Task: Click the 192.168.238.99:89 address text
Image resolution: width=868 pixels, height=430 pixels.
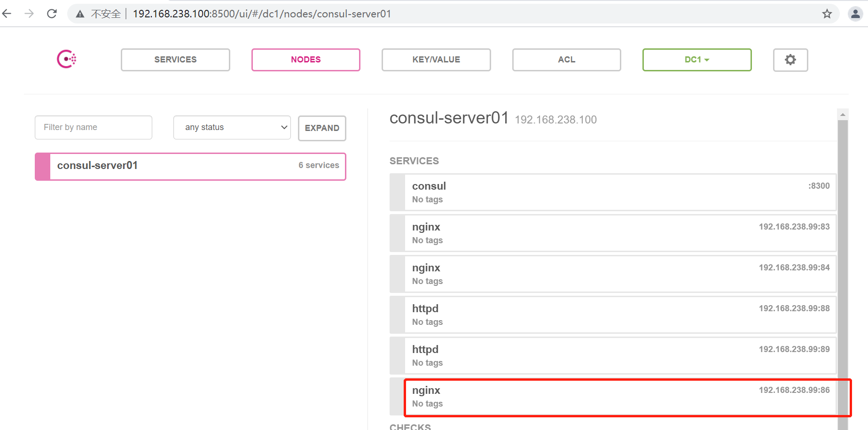Action: tap(794, 349)
